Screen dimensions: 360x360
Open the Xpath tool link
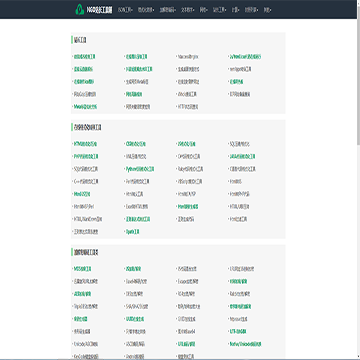[x=132, y=232]
